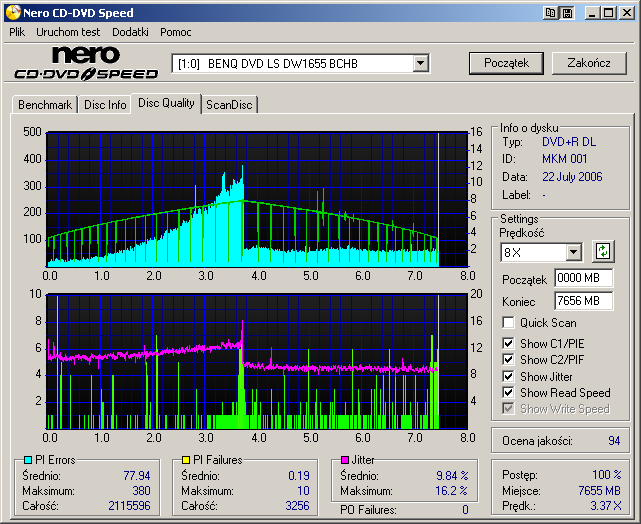Open the Uruchom test menu
The image size is (641, 524).
tap(68, 32)
